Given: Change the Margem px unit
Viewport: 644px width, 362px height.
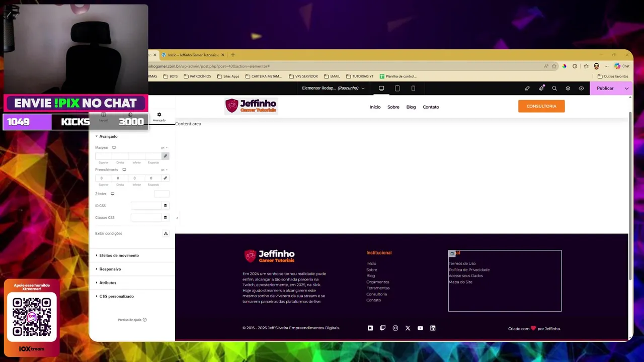Looking at the screenshot, I should point(164,148).
